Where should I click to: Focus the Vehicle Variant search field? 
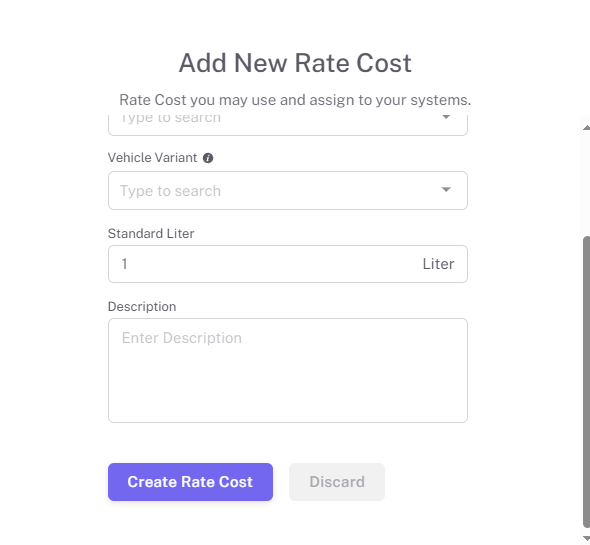point(288,190)
